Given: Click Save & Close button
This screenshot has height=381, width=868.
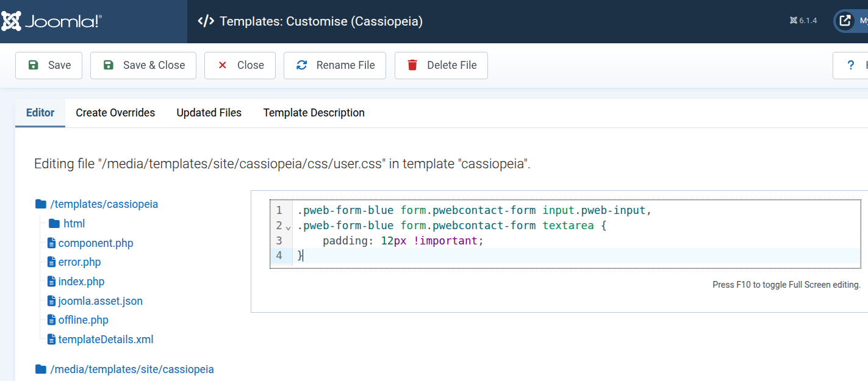Looking at the screenshot, I should (x=143, y=65).
